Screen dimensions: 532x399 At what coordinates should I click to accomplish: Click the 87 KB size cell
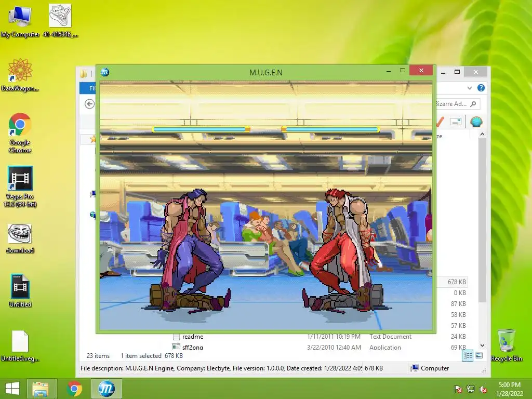tap(458, 303)
